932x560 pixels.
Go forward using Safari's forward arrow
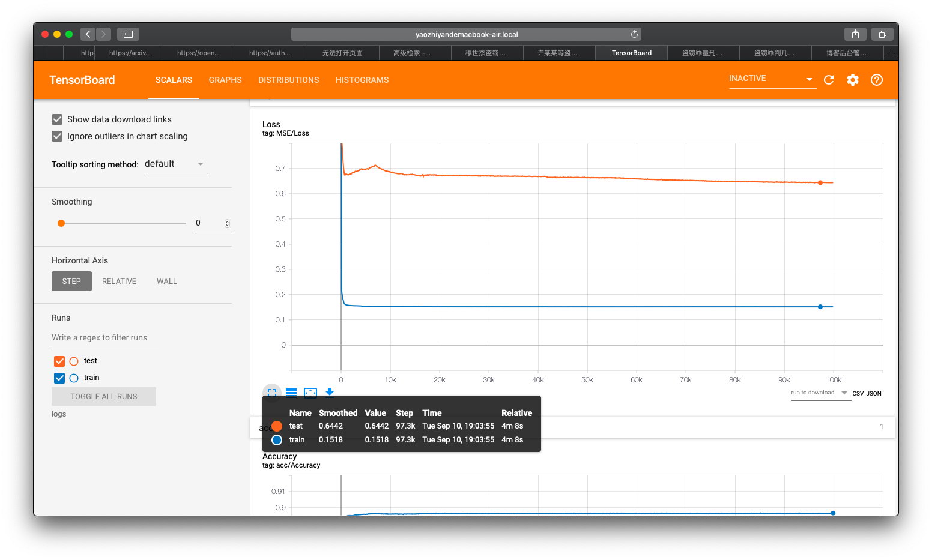point(103,34)
